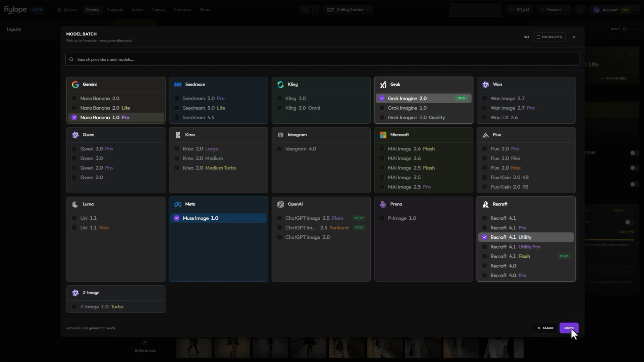The width and height of the screenshot is (644, 362).
Task: Click the Gemini provider logo icon
Action: [75, 84]
